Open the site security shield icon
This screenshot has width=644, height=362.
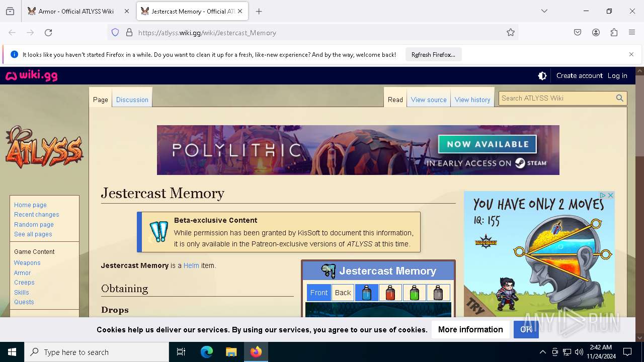point(115,33)
